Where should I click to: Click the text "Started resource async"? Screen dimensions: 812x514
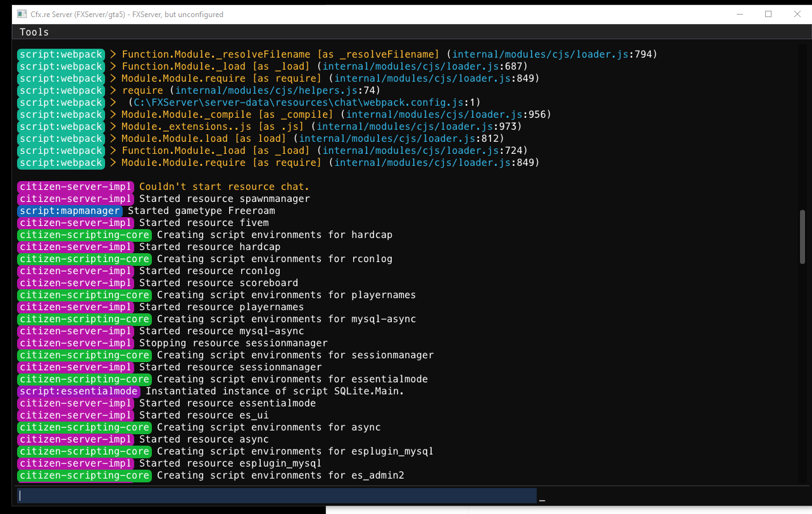pyautogui.click(x=204, y=439)
